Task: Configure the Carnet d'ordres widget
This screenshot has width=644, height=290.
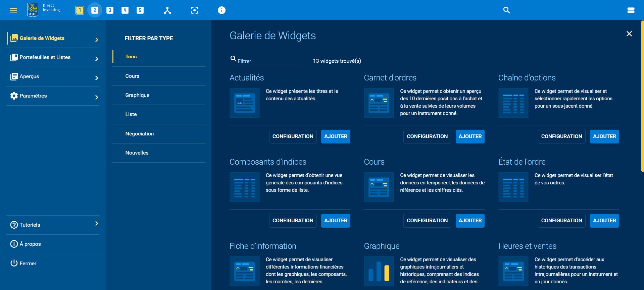Action: pos(427,136)
